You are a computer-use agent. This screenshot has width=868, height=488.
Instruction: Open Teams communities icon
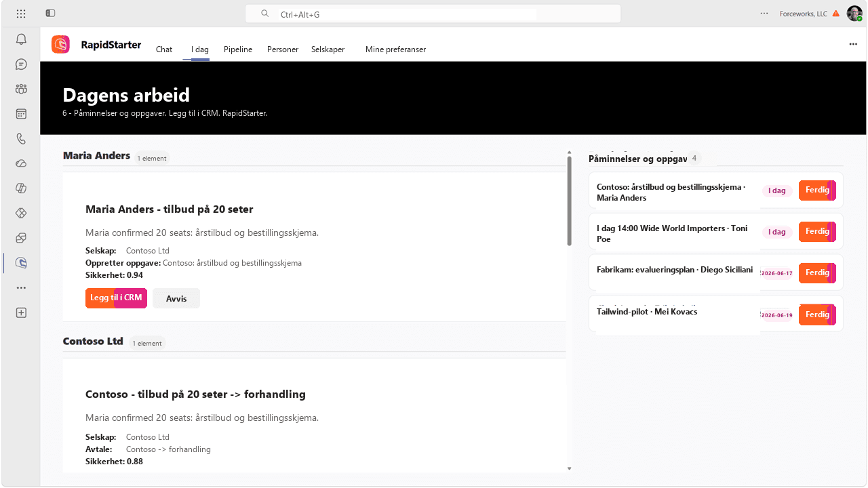click(x=21, y=89)
